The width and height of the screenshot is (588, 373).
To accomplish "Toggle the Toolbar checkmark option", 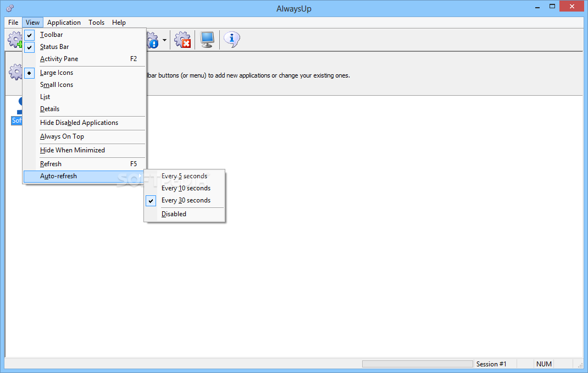I will 85,35.
